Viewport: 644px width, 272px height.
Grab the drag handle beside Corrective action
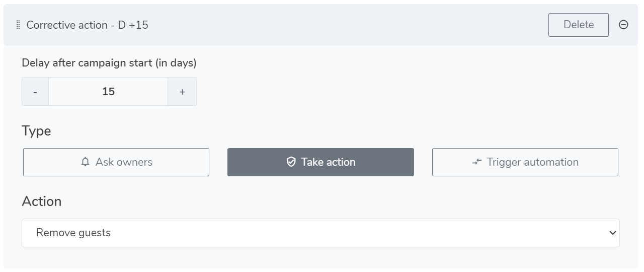tap(18, 25)
